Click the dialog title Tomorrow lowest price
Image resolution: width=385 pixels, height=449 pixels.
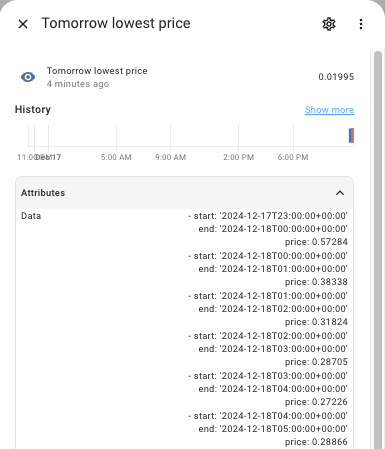(x=116, y=24)
